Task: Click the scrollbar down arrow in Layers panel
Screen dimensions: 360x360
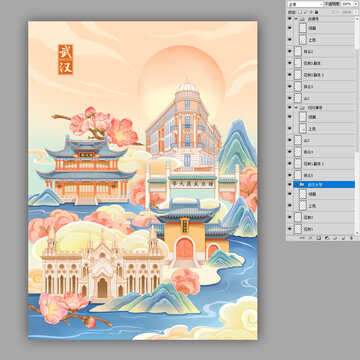Action: click(x=357, y=233)
